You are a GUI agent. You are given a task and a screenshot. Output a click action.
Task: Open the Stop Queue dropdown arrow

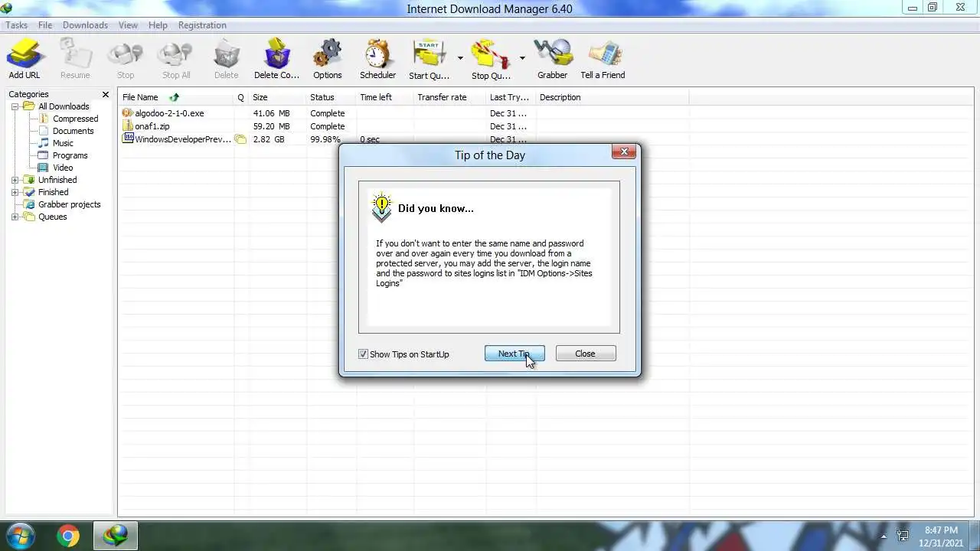[x=522, y=58]
